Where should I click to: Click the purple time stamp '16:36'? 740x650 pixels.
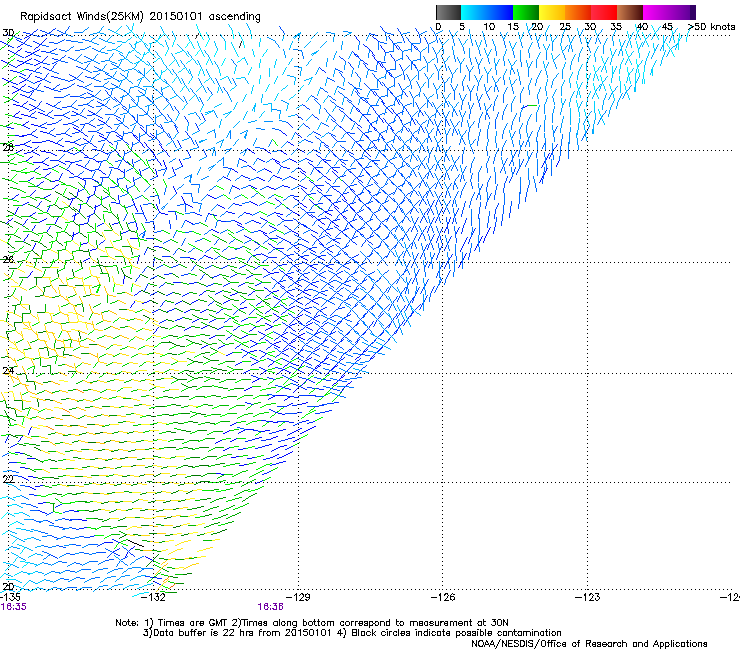pyautogui.click(x=270, y=607)
